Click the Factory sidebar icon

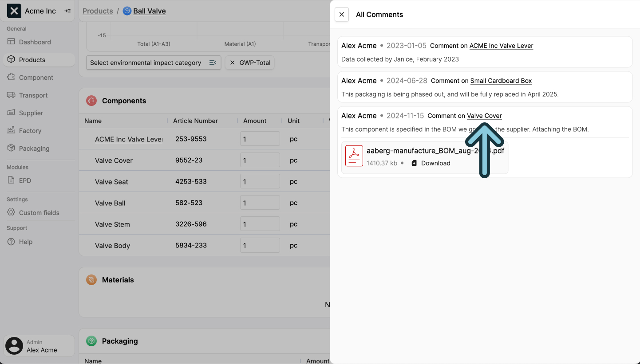(x=11, y=131)
